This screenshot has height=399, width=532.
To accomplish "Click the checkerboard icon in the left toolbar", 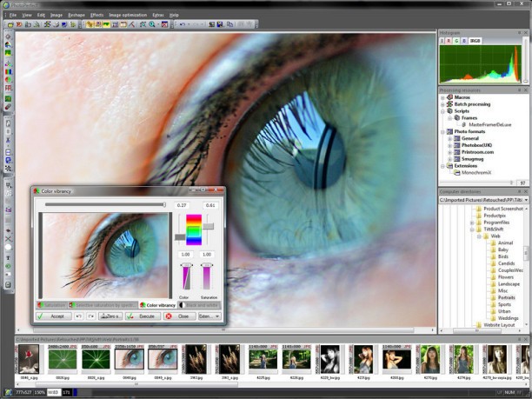I will pos(8,169).
